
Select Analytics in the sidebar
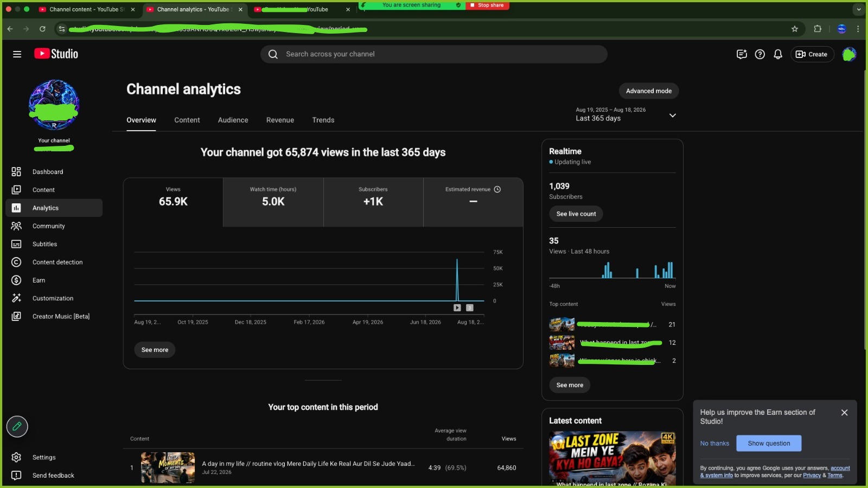[x=54, y=208]
